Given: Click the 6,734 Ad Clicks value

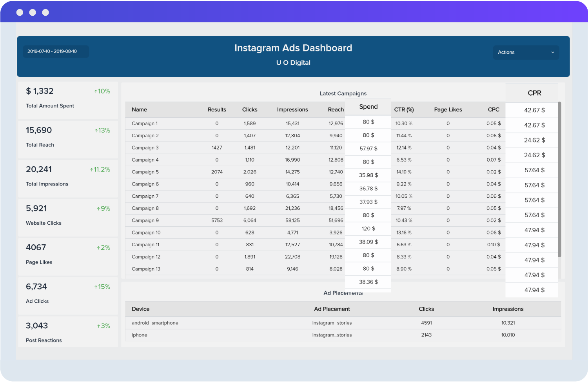Looking at the screenshot, I should (36, 287).
